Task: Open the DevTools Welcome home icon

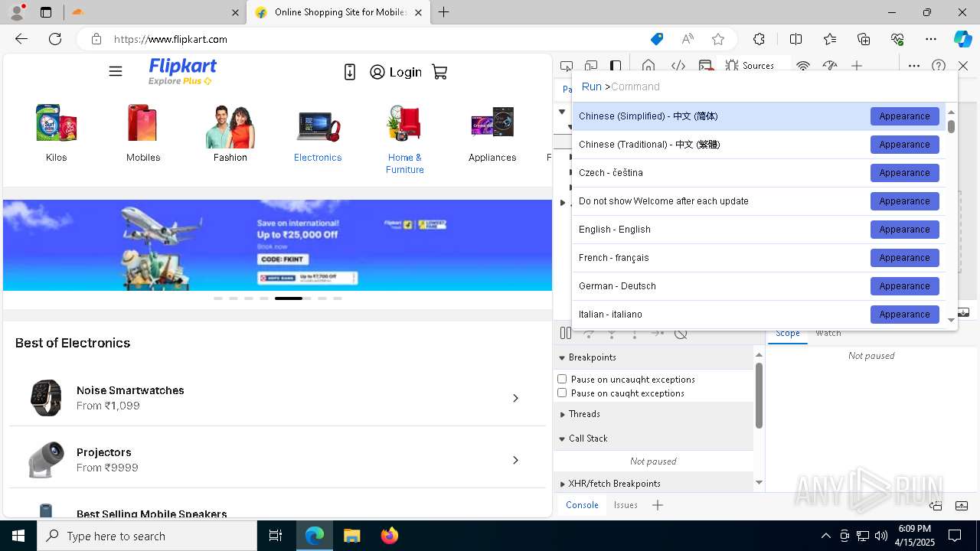Action: point(648,66)
